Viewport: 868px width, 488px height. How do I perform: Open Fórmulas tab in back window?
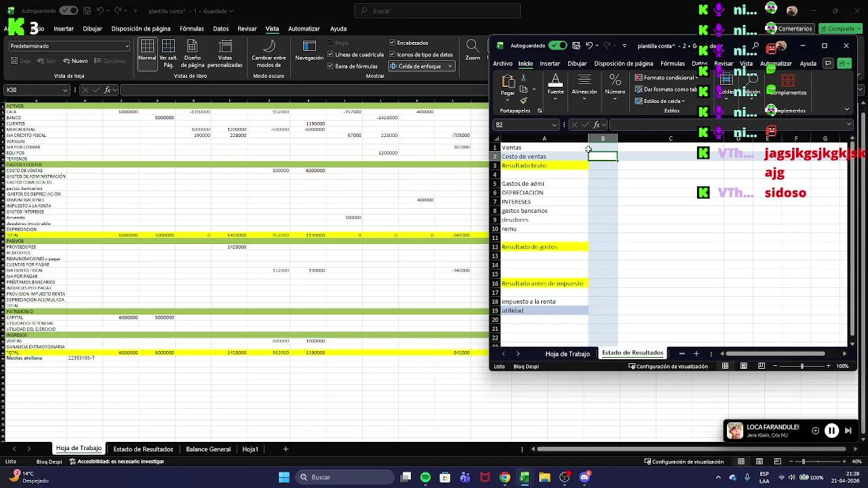(192, 28)
